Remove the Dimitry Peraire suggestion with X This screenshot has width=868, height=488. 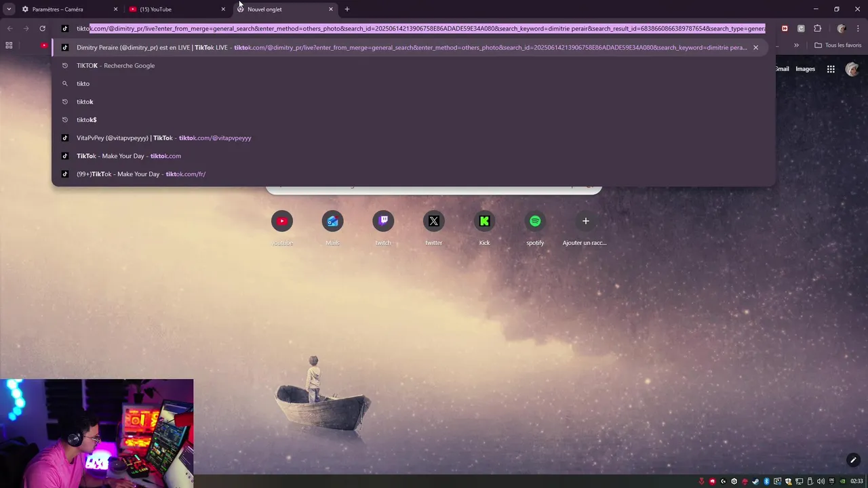755,47
